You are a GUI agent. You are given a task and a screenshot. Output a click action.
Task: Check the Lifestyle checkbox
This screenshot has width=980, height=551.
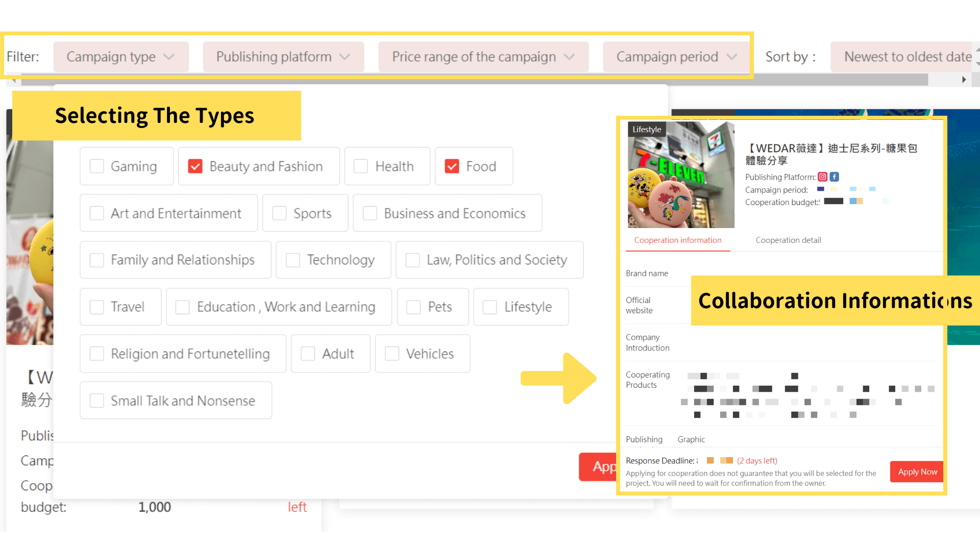click(x=490, y=307)
